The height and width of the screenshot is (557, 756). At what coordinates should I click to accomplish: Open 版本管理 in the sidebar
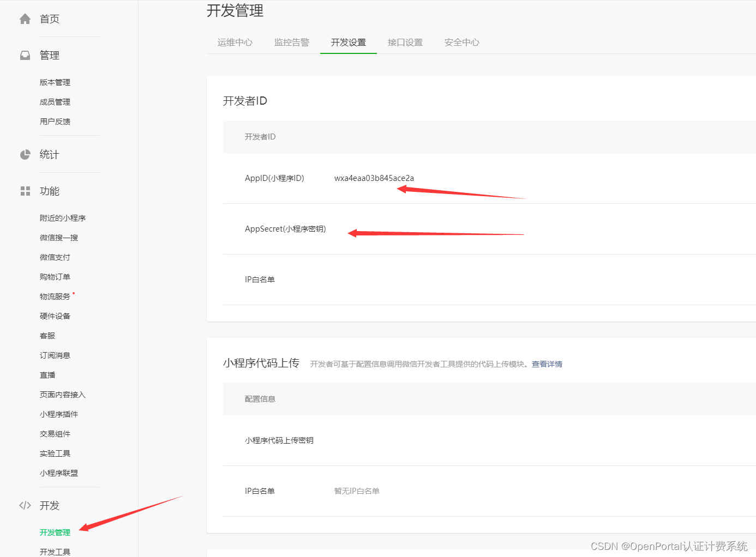point(55,82)
